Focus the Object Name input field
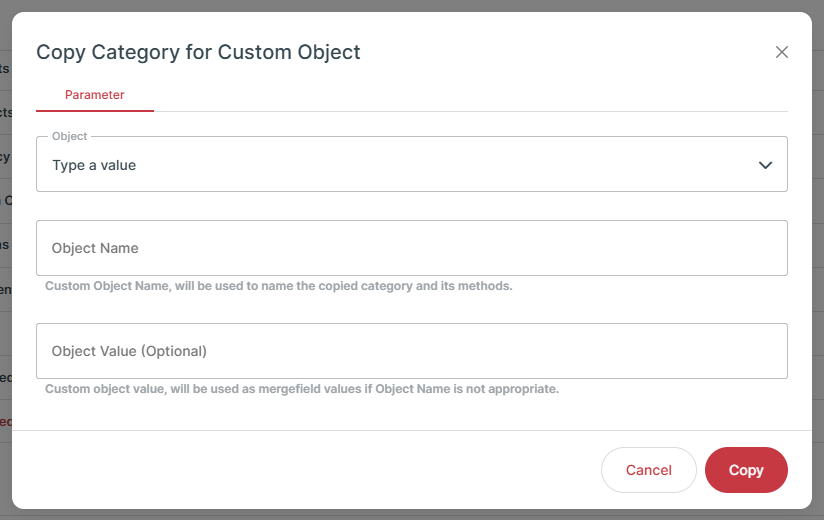This screenshot has height=520, width=824. [411, 248]
